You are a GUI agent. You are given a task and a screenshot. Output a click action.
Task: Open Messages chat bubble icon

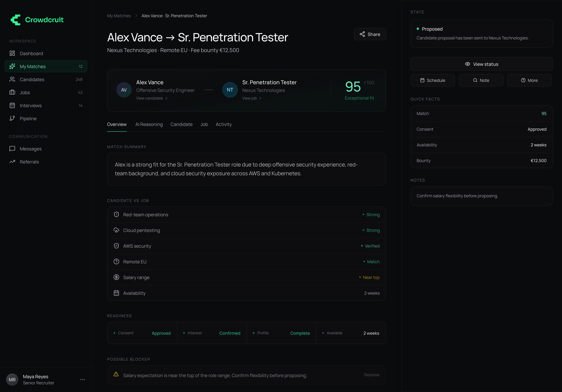click(x=12, y=149)
